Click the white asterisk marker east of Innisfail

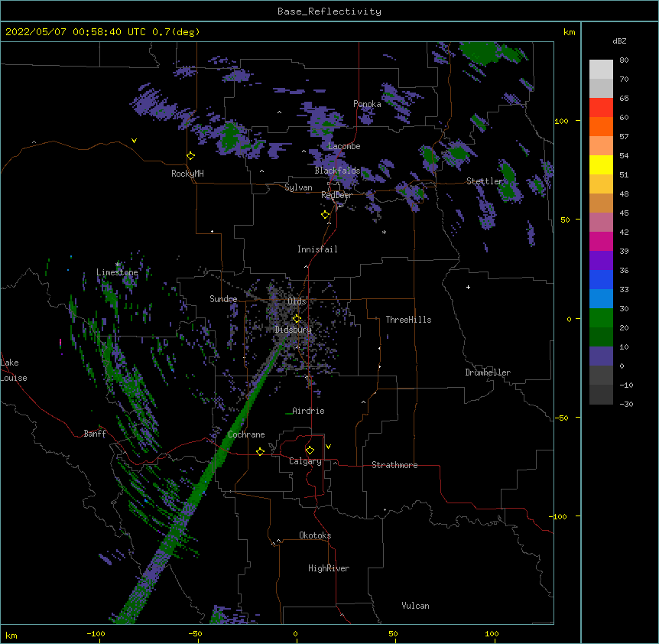coord(384,232)
